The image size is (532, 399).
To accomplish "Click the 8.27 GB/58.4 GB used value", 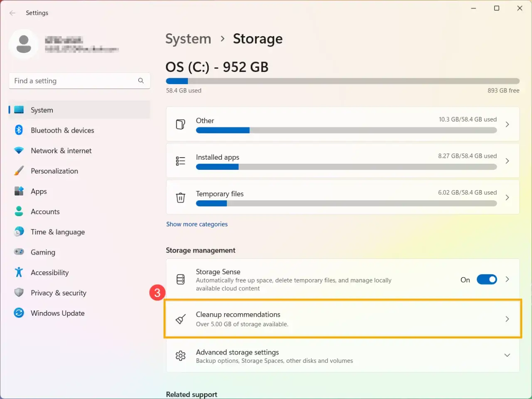I will coord(467,156).
